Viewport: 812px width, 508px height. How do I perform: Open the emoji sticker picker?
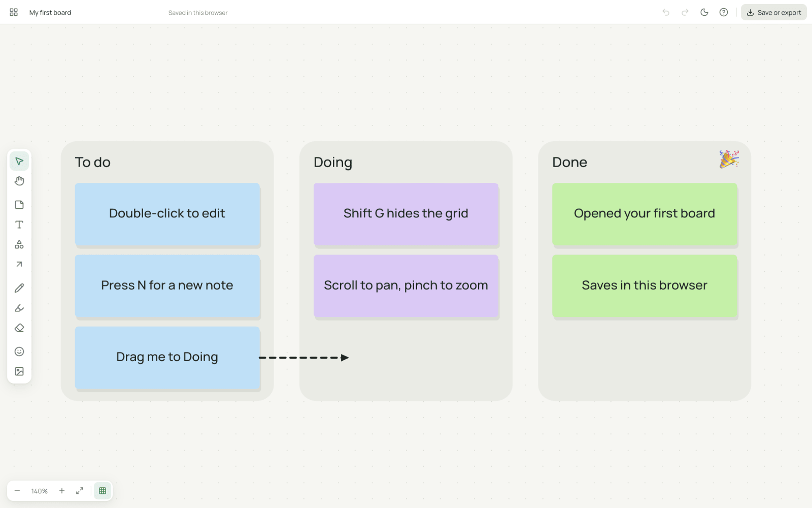[19, 352]
